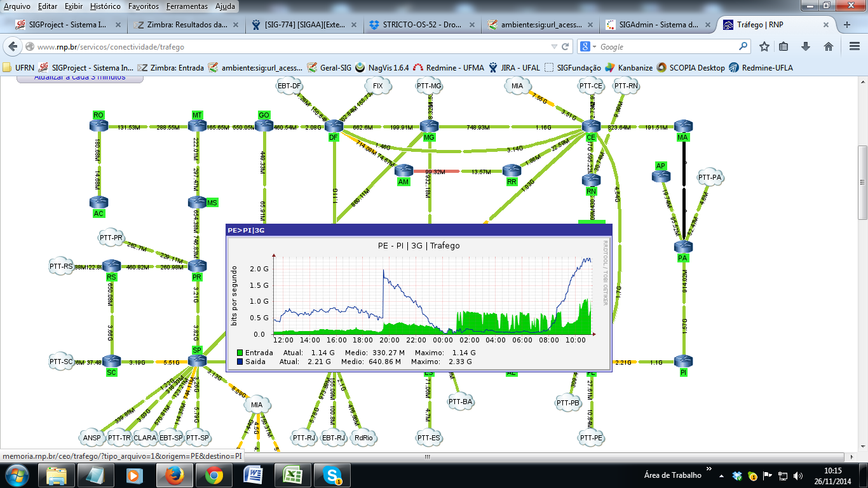The width and height of the screenshot is (868, 488).
Task: Open the NagVis 1.6.4 bookmark
Action: click(381, 67)
